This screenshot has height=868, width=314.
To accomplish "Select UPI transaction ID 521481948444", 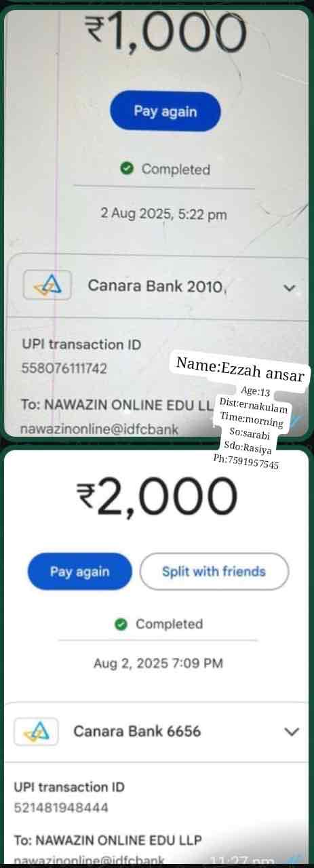I will pos(61,808).
